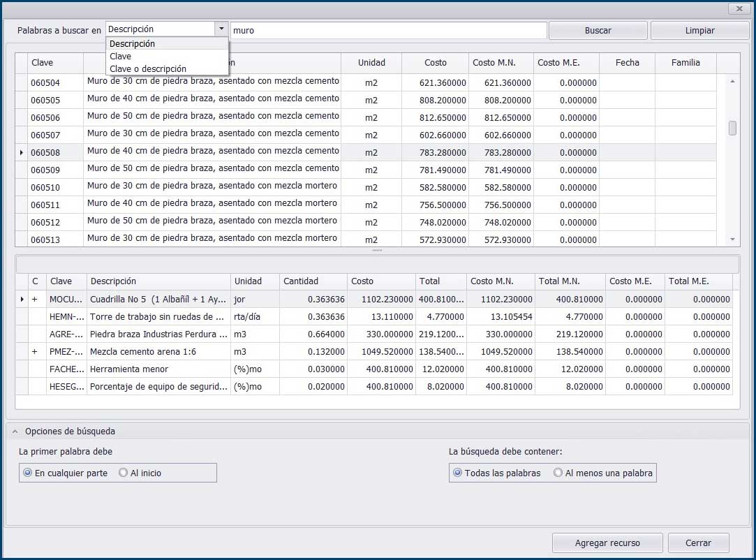The image size is (756, 560).
Task: Click the search text field containing 'muro'
Action: point(389,31)
